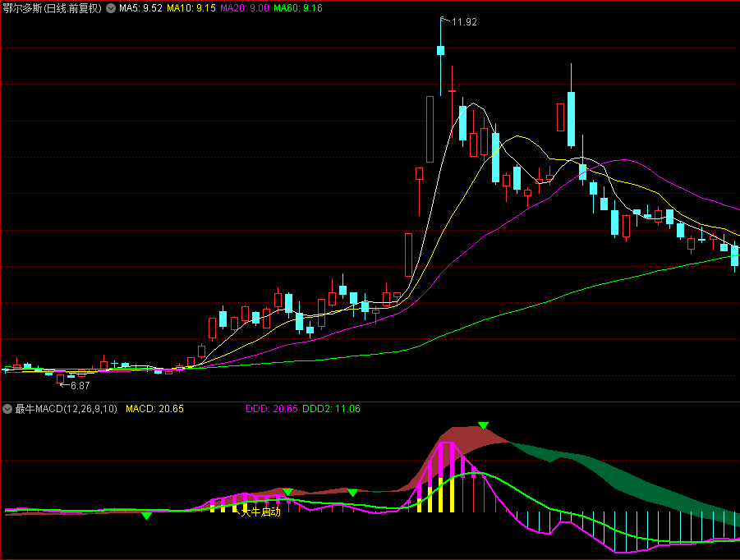
Task: Select the yellow MA10: 9.15 label
Action: pos(191,8)
